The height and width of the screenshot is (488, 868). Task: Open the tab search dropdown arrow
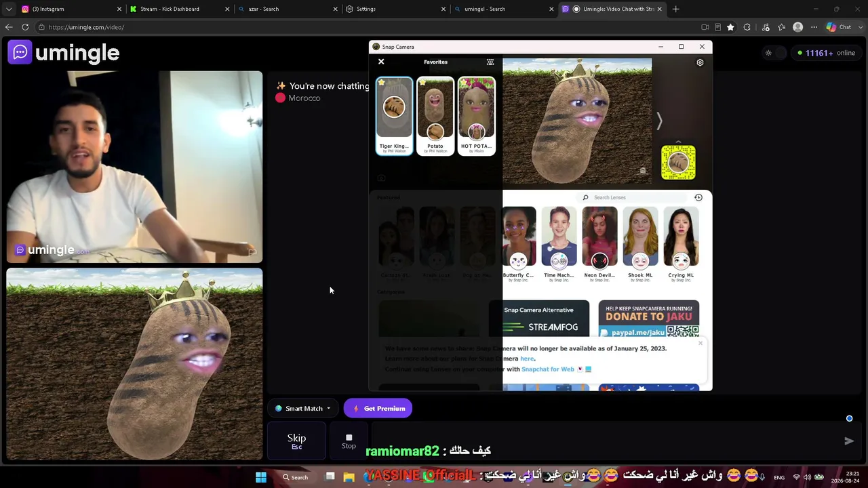9,9
